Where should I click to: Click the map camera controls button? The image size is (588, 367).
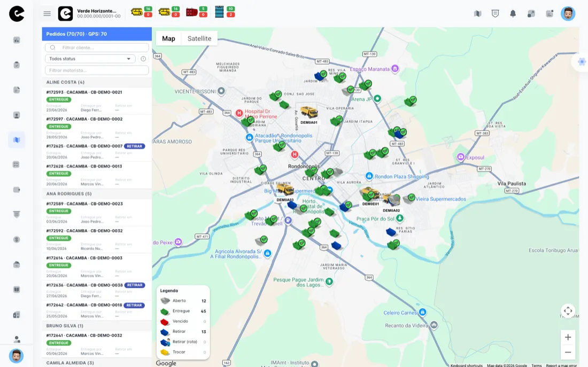click(x=568, y=311)
